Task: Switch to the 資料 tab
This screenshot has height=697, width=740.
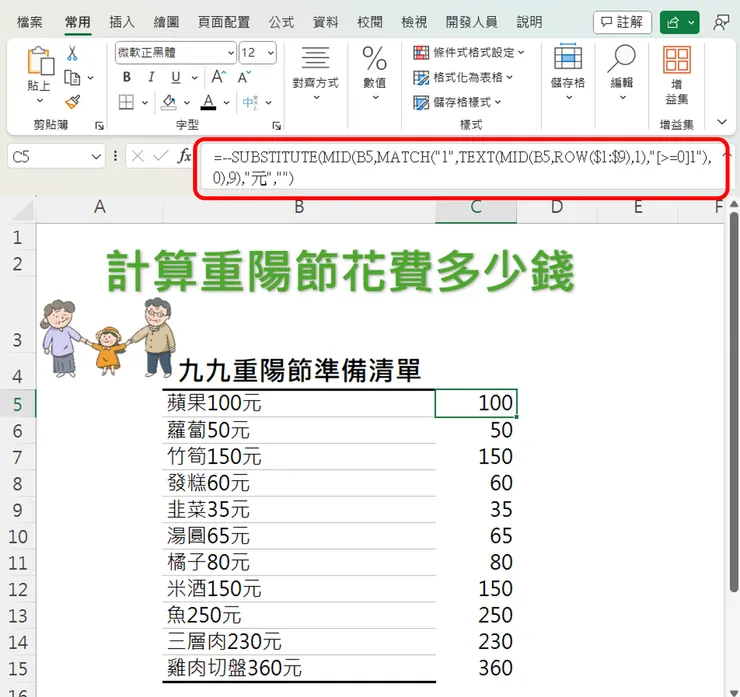Action: tap(326, 22)
